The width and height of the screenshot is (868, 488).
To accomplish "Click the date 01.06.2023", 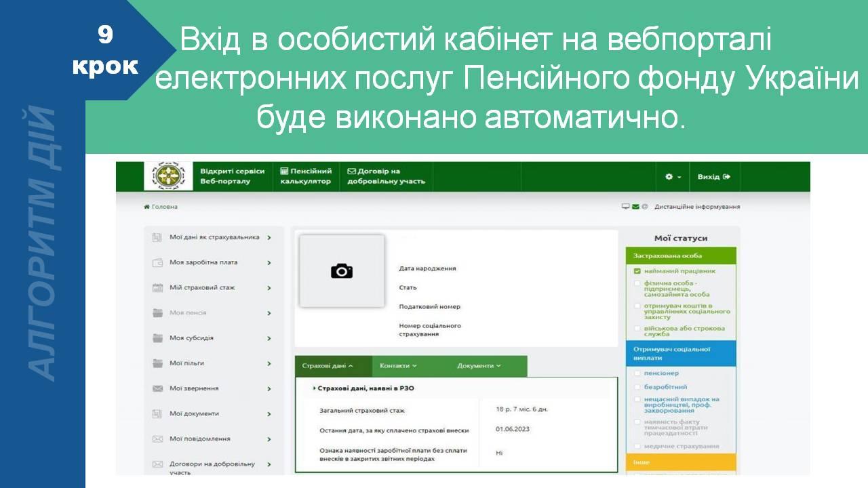I will point(513,429).
